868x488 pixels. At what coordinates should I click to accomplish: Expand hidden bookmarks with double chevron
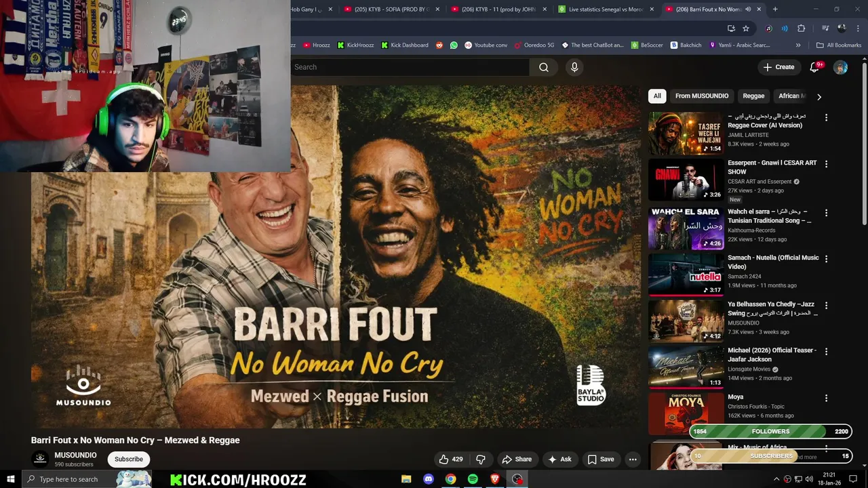(x=798, y=45)
